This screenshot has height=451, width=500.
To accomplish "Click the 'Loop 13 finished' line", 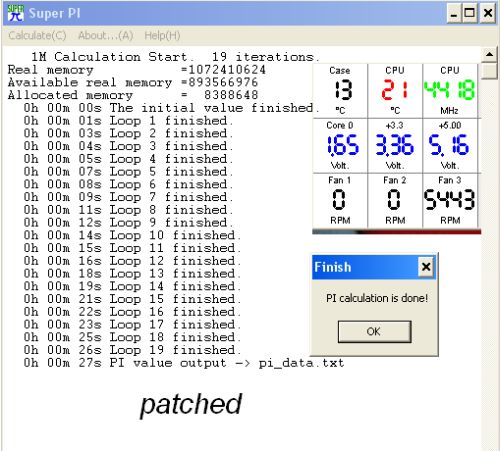I will point(132,273).
